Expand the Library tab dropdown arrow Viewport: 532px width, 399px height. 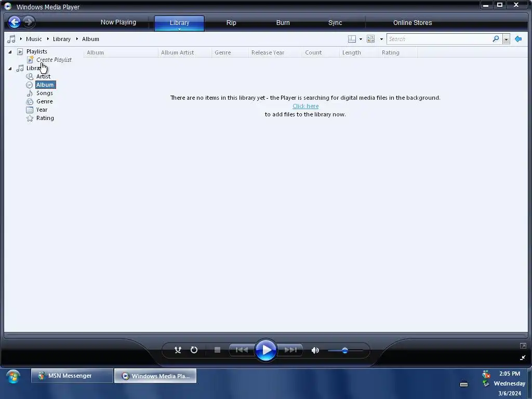179,29
